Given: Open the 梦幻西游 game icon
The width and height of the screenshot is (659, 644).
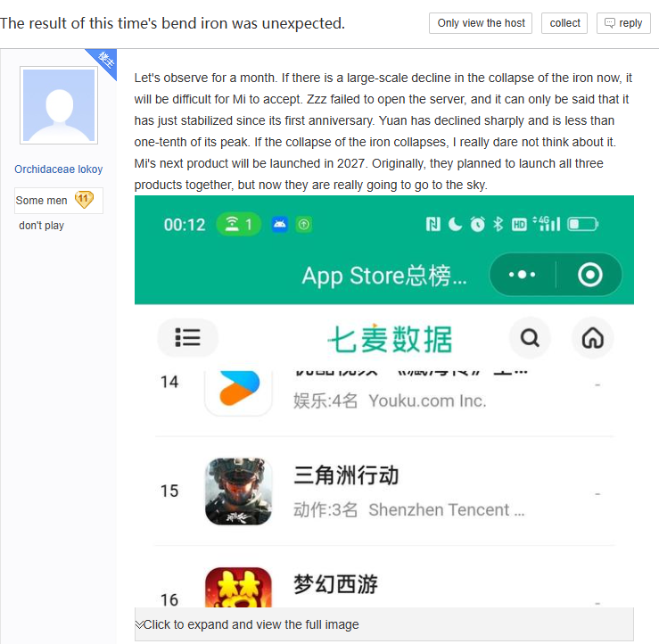Looking at the screenshot, I should [x=238, y=587].
